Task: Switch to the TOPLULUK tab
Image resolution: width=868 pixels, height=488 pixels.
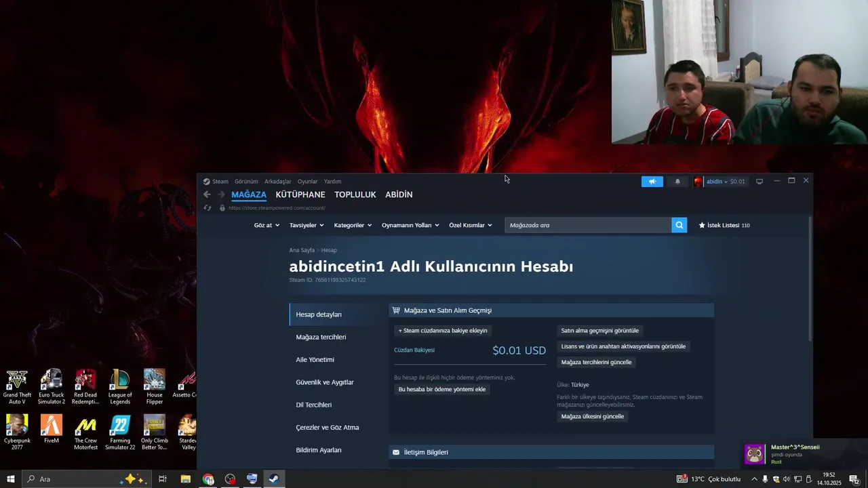Action: [x=355, y=195]
